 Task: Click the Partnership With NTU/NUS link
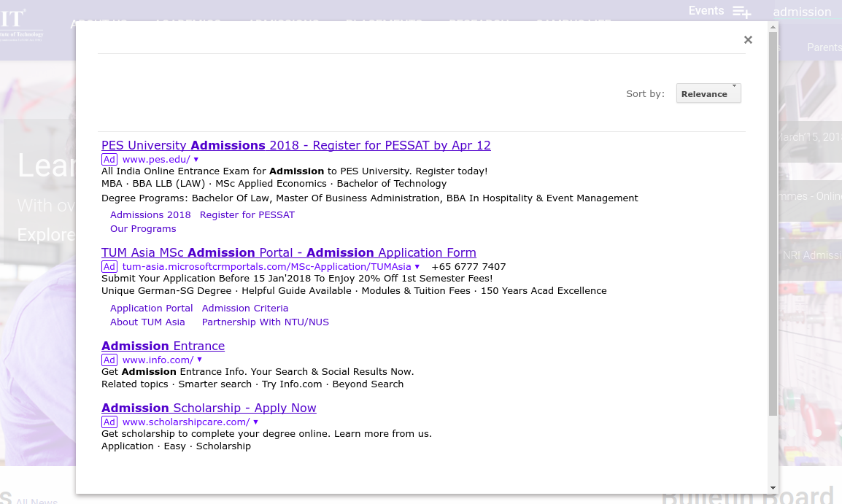point(266,322)
